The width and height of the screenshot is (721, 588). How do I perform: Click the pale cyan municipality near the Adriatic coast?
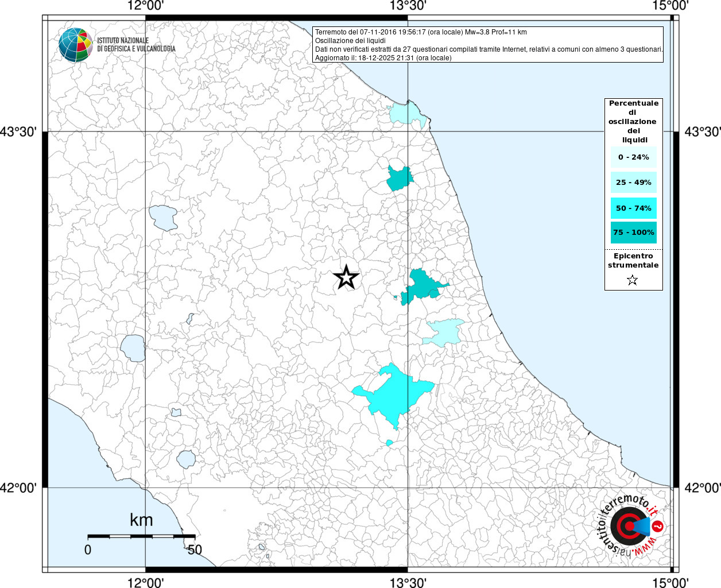tap(444, 332)
